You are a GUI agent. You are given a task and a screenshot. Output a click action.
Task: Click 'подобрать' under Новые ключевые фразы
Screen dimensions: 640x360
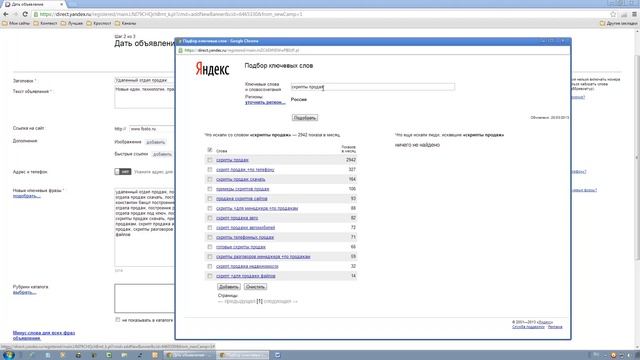click(27, 196)
